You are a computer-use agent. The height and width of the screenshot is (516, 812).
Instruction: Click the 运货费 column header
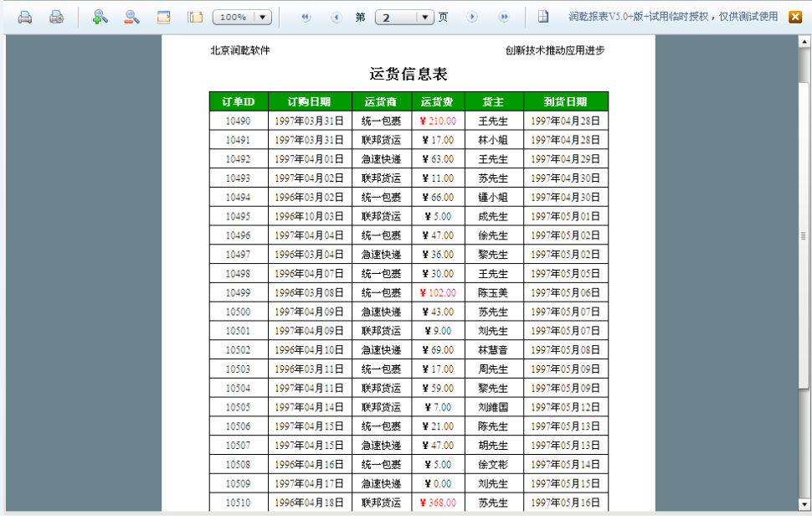click(438, 101)
